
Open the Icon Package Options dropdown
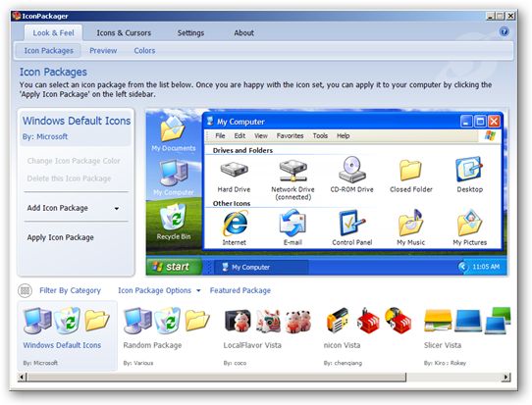(x=159, y=290)
